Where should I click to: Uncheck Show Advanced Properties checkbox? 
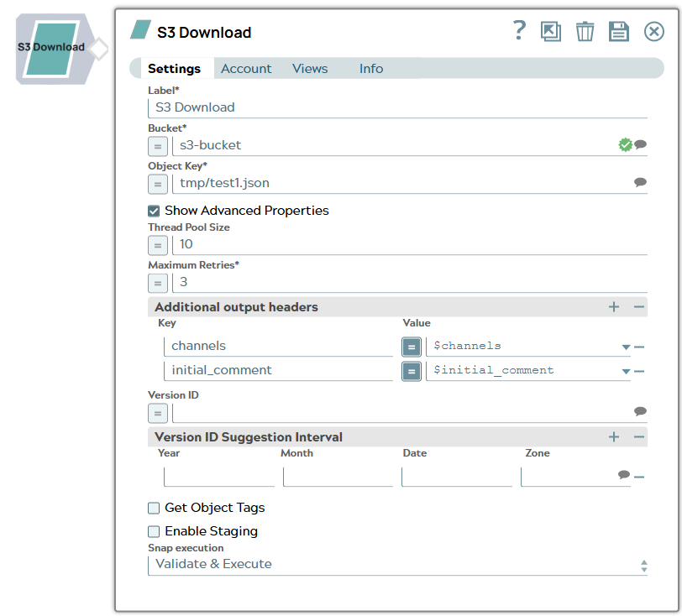(154, 211)
